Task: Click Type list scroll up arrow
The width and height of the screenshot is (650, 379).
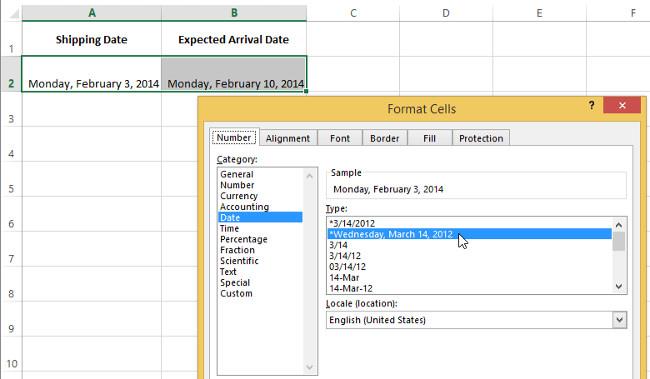Action: coord(619,225)
